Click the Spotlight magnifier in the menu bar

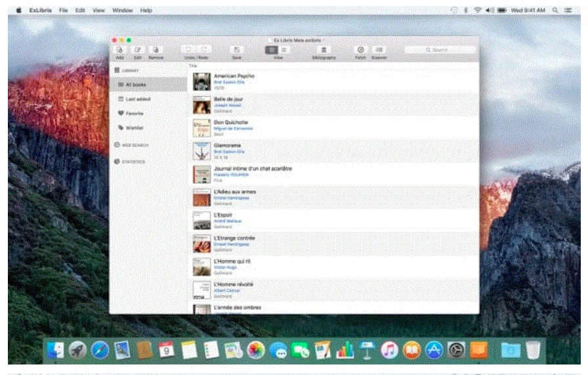pyautogui.click(x=555, y=10)
